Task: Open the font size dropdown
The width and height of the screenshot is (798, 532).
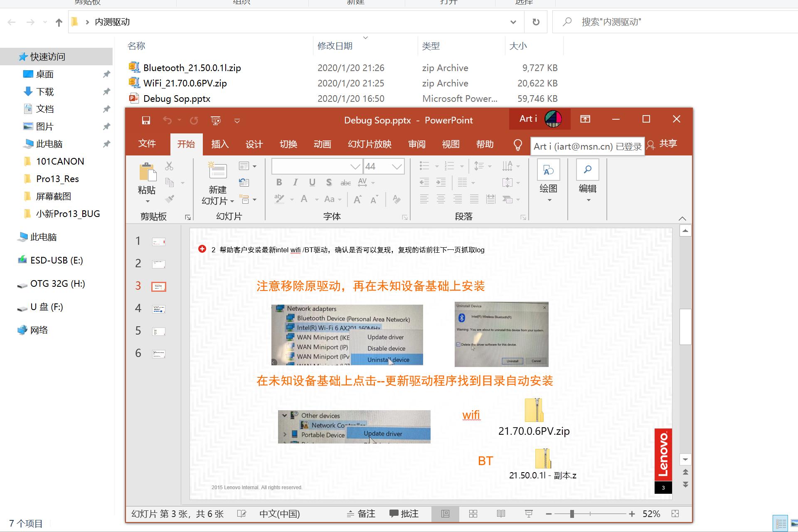Action: (x=398, y=166)
